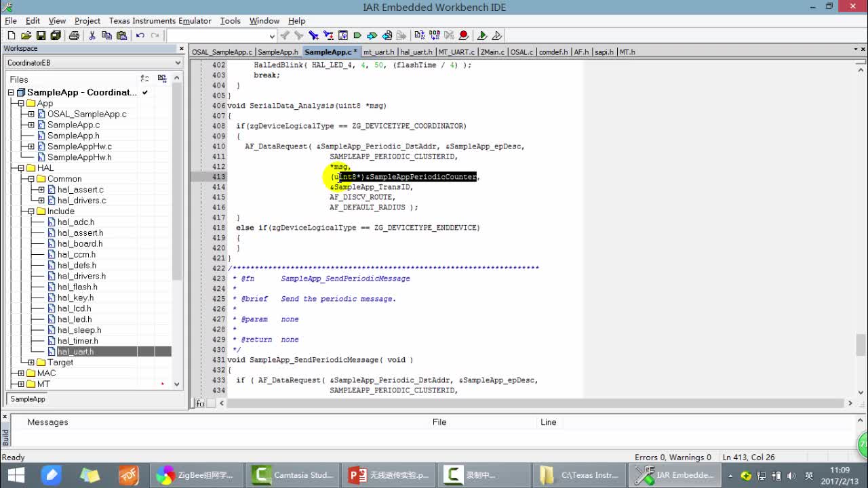Select hal_uart.h in file tree
Viewport: 868px width, 488px height.
click(x=75, y=352)
